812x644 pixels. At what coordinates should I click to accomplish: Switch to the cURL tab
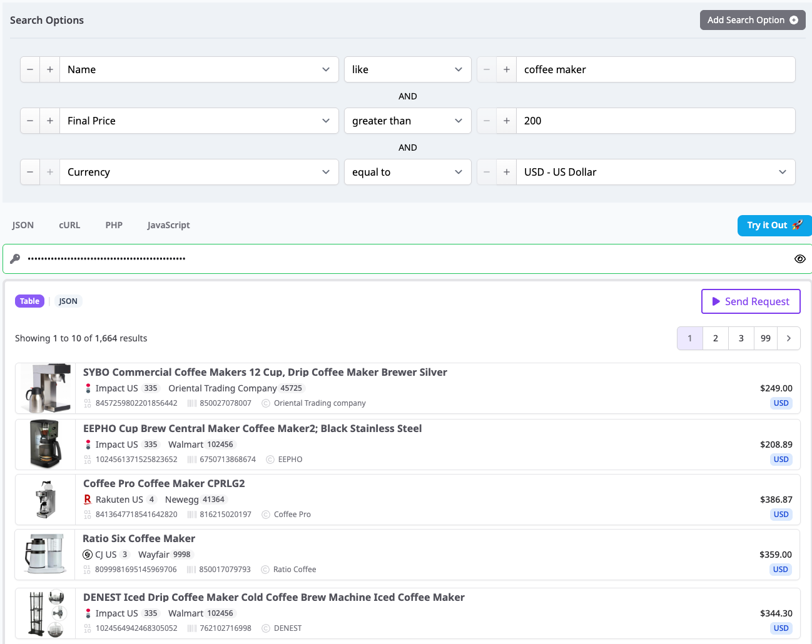point(69,225)
